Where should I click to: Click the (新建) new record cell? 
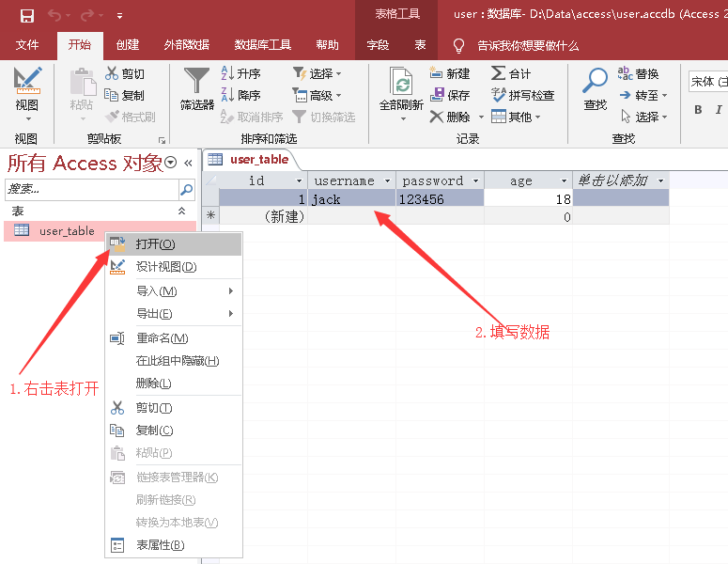tap(263, 216)
